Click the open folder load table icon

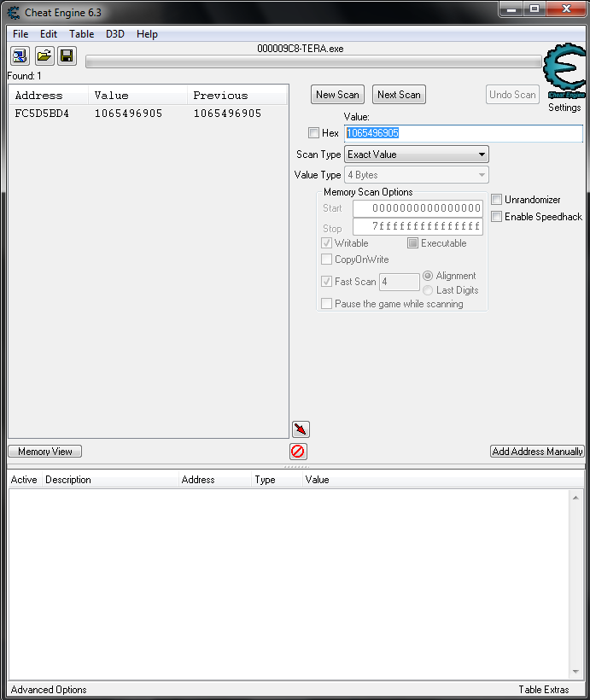tap(44, 56)
